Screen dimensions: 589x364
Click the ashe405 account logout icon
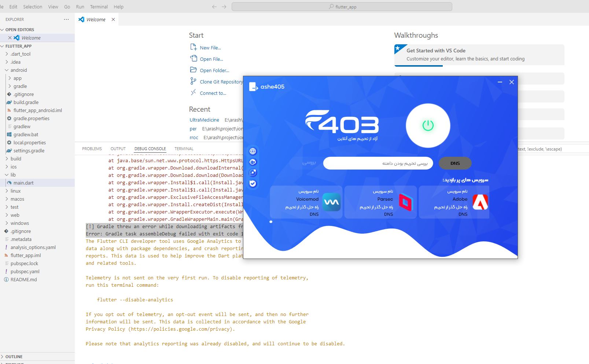253,87
